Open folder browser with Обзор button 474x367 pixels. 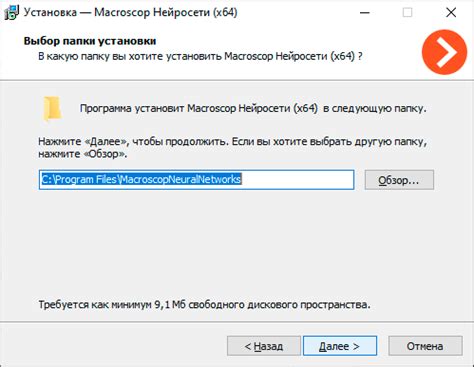(399, 180)
